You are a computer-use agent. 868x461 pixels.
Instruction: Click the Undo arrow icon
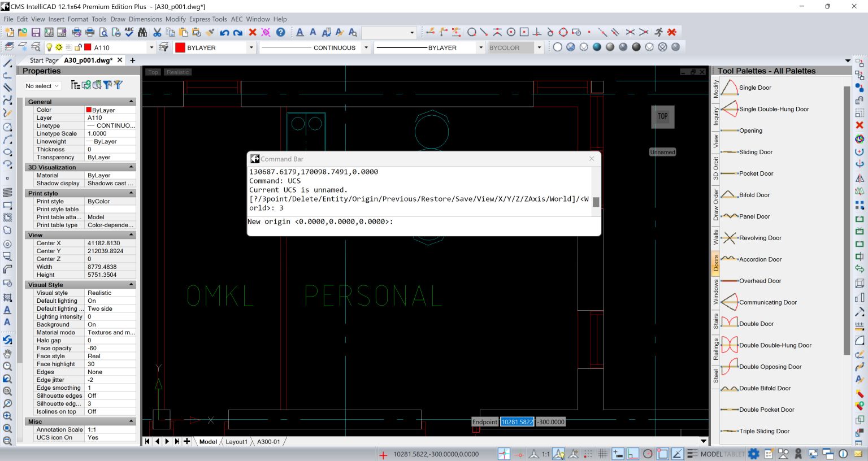pyautogui.click(x=224, y=33)
